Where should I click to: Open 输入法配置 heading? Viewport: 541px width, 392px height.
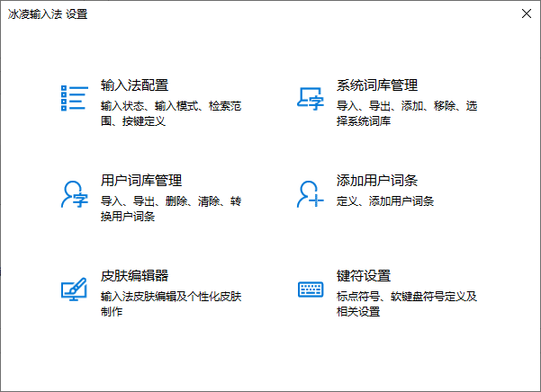(134, 85)
